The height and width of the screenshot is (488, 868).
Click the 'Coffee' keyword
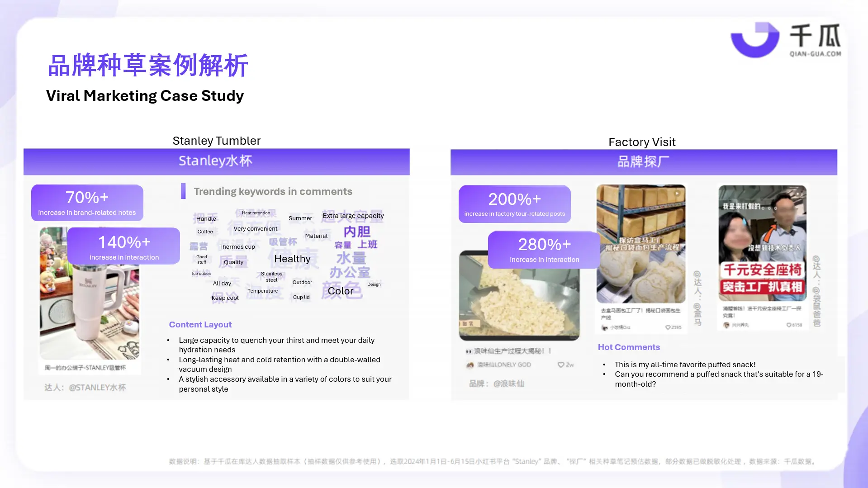coord(205,232)
